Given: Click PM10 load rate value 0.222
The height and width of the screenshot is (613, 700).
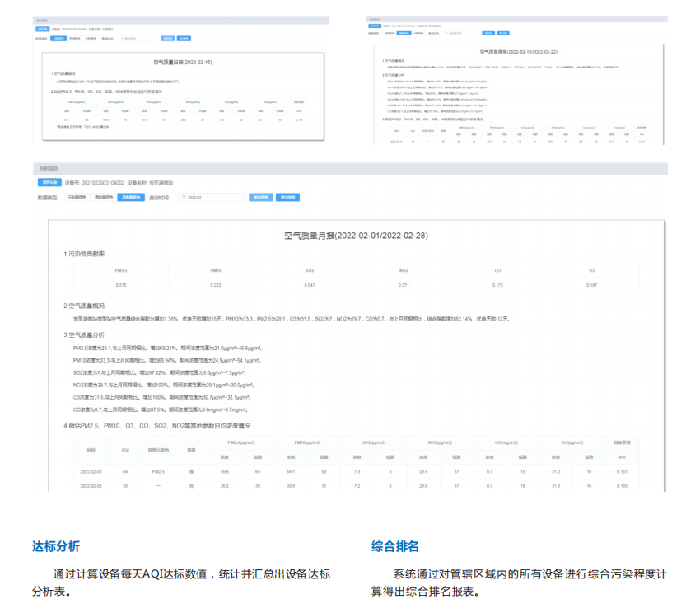Looking at the screenshot, I should (x=216, y=285).
